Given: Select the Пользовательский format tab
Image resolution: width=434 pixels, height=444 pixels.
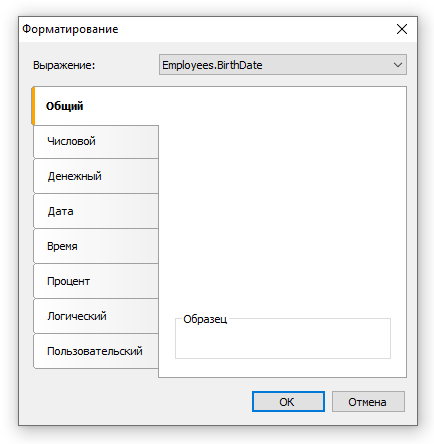Looking at the screenshot, I should click(96, 351).
